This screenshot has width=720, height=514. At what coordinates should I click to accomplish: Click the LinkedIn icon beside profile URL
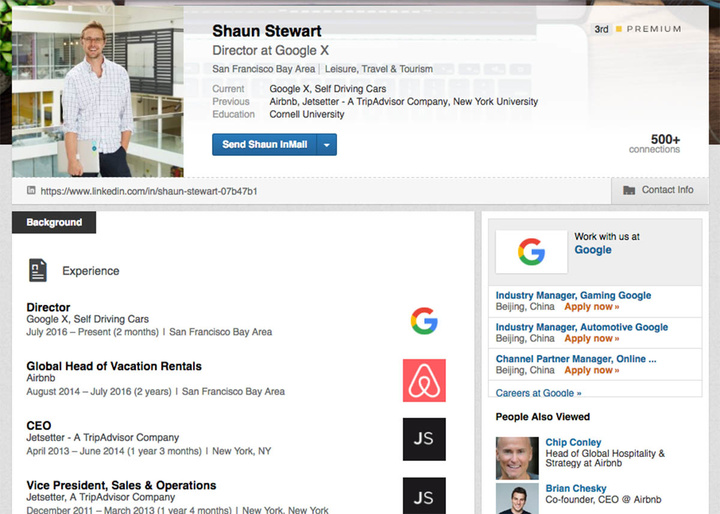click(31, 190)
